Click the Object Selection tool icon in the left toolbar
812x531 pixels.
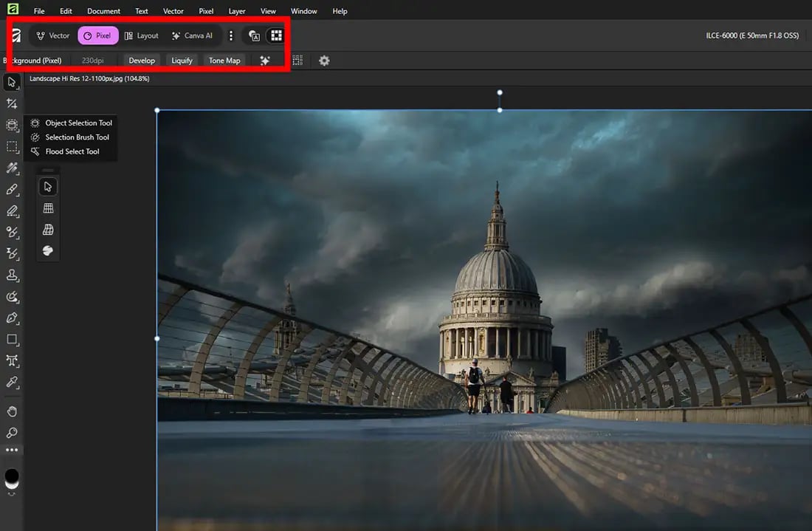click(12, 125)
